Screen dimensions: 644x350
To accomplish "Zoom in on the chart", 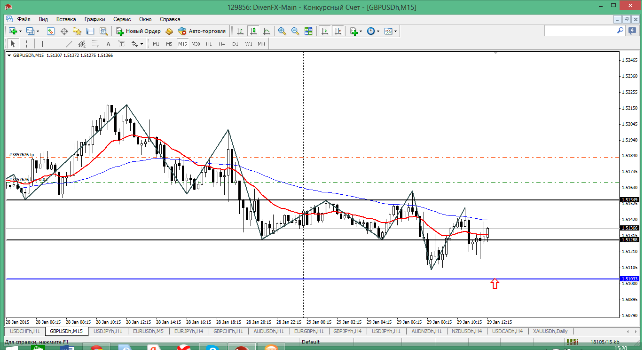I will click(x=282, y=31).
